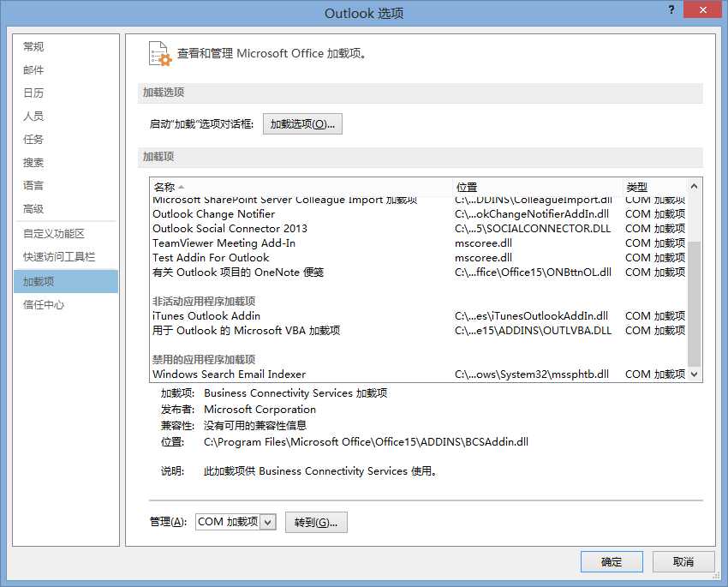Select iTunes Outlook Addin row
The width and height of the screenshot is (728, 587).
[x=418, y=316]
